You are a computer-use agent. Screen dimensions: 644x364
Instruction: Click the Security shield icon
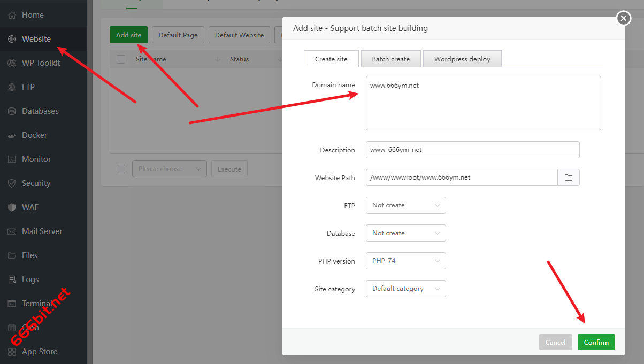click(x=12, y=183)
